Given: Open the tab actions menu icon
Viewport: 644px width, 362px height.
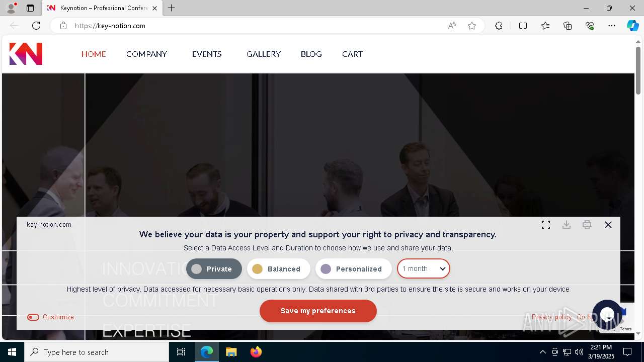Looking at the screenshot, I should coord(30,8).
